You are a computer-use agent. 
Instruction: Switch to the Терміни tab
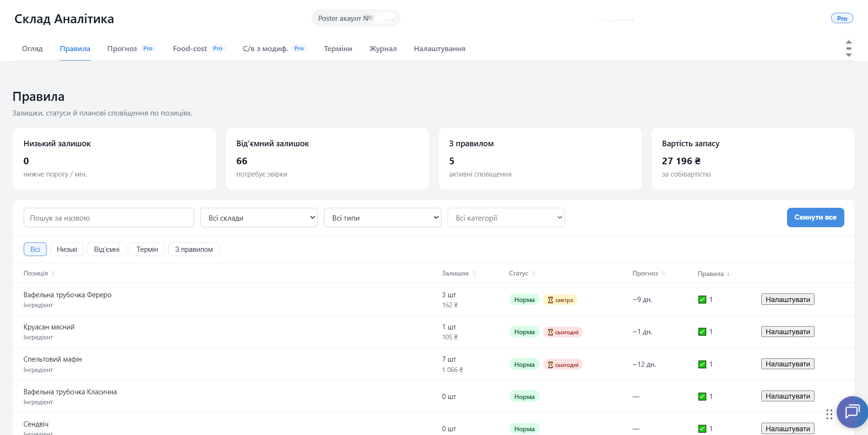click(x=338, y=49)
